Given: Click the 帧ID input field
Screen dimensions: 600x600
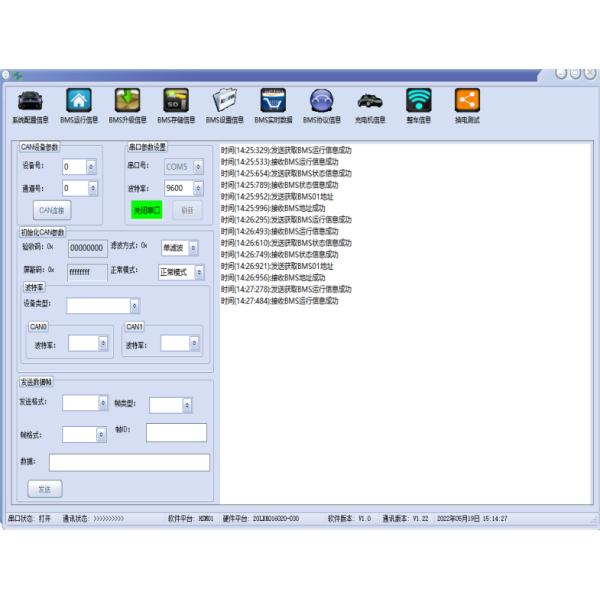Looking at the screenshot, I should tap(176, 432).
